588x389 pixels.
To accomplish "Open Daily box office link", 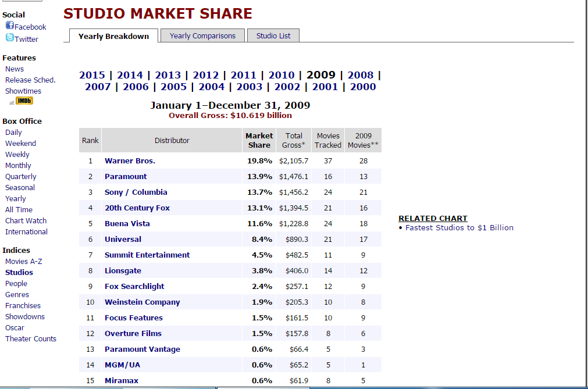I will point(13,133).
